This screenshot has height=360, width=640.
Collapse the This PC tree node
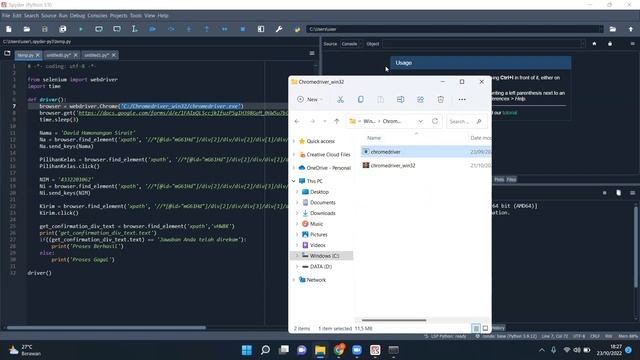point(294,181)
